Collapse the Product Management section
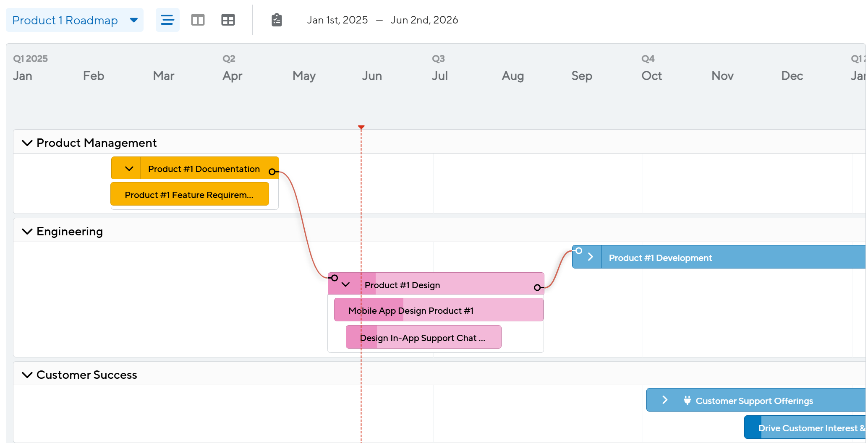The image size is (868, 443). [27, 143]
